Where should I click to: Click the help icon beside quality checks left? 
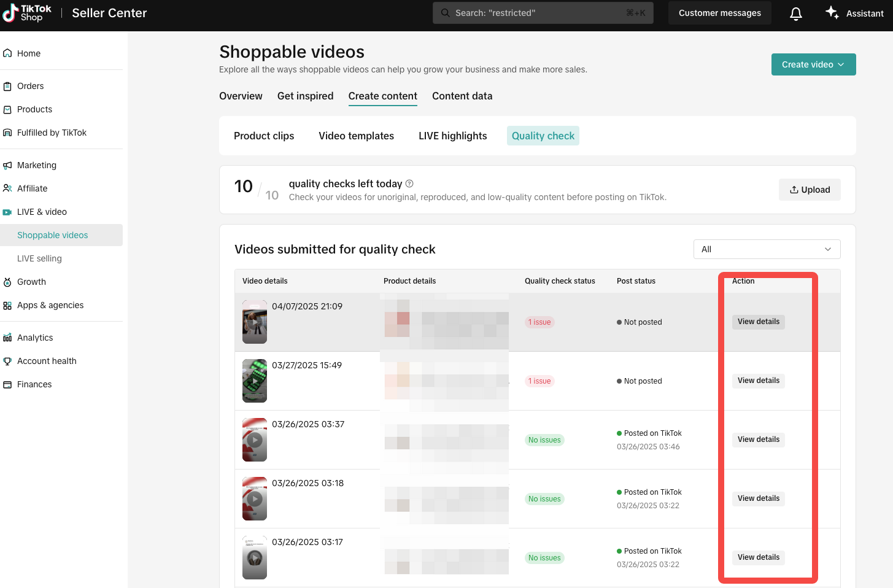tap(409, 184)
